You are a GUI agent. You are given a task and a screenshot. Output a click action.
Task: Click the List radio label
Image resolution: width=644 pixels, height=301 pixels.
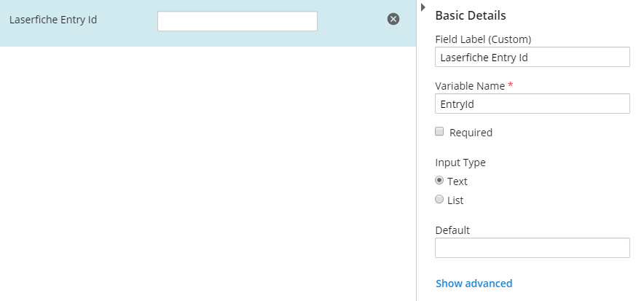455,200
